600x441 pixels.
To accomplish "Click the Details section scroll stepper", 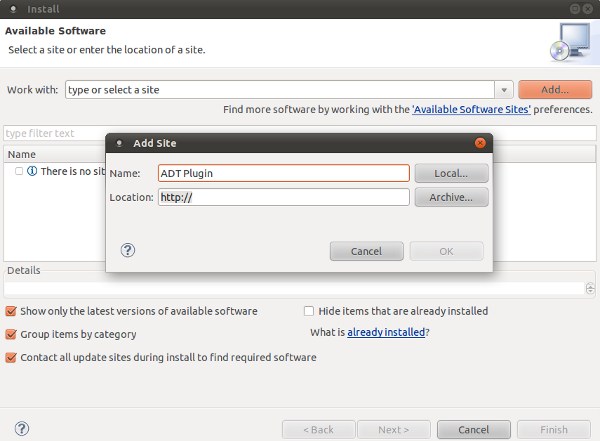I will click(590, 288).
